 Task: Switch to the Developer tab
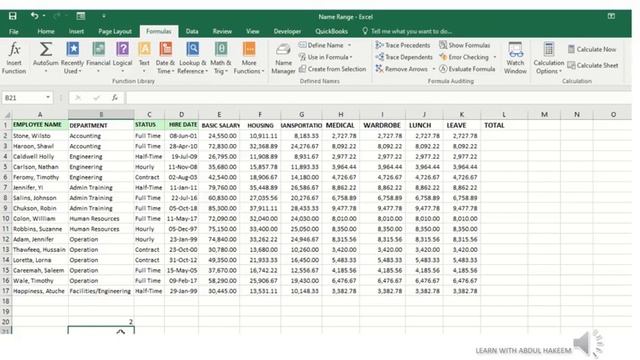pos(287,31)
